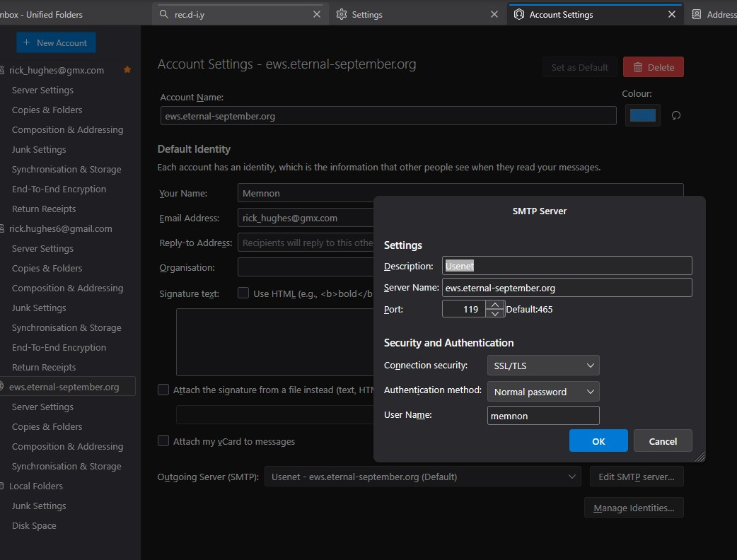Open the account colour swatch

(x=642, y=115)
